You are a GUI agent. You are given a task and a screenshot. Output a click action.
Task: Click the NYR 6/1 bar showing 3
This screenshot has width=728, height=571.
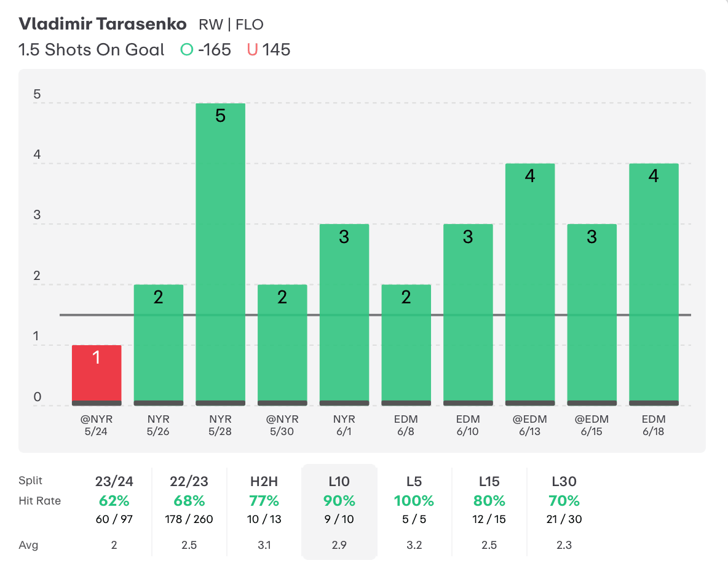344,314
